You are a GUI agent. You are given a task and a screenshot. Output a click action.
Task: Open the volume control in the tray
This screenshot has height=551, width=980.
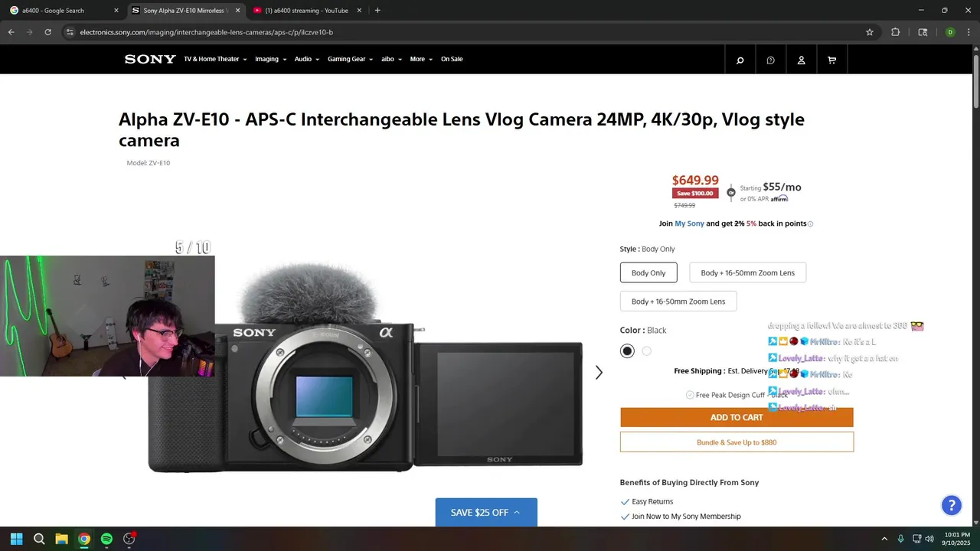tap(929, 539)
